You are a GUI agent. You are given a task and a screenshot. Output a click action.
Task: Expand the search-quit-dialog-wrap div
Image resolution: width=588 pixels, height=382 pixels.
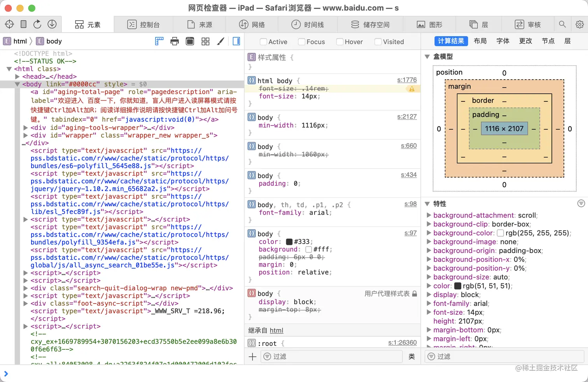point(25,288)
